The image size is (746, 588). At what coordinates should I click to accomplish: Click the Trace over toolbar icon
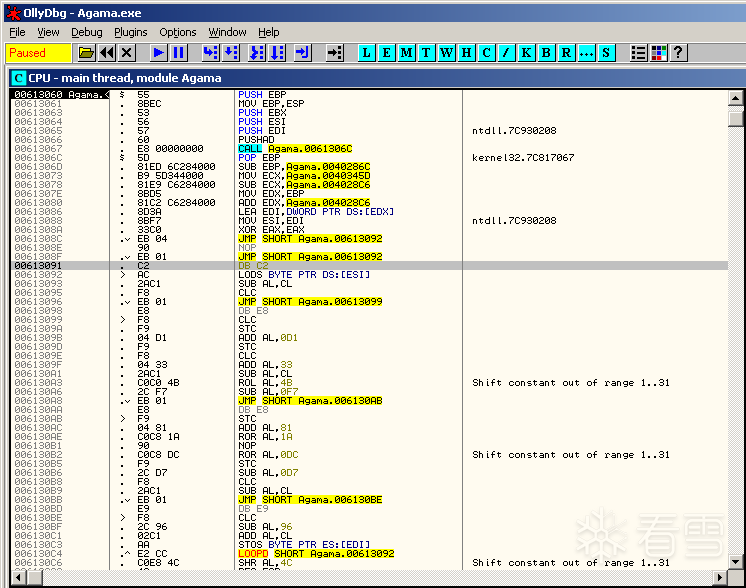[276, 52]
